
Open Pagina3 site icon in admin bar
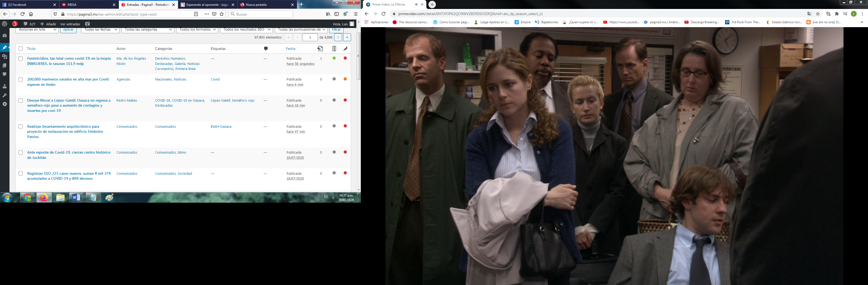(15, 24)
